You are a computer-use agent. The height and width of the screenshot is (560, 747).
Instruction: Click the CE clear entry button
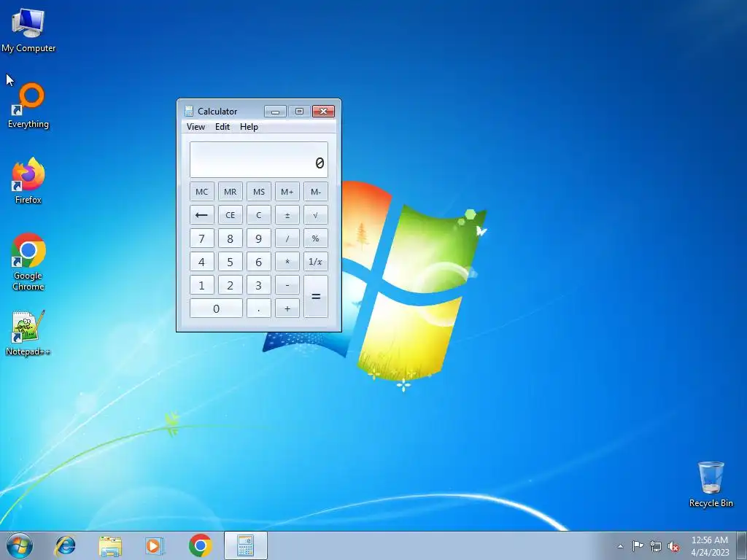(230, 215)
